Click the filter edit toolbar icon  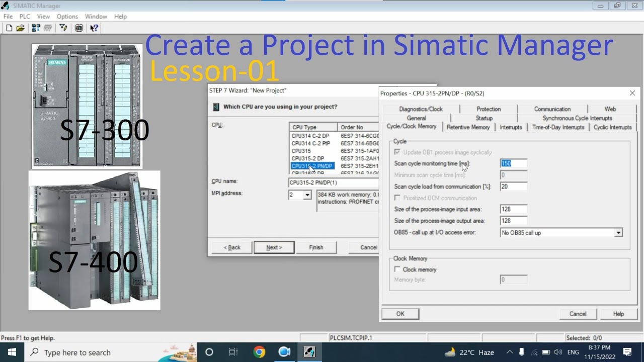[x=63, y=28]
